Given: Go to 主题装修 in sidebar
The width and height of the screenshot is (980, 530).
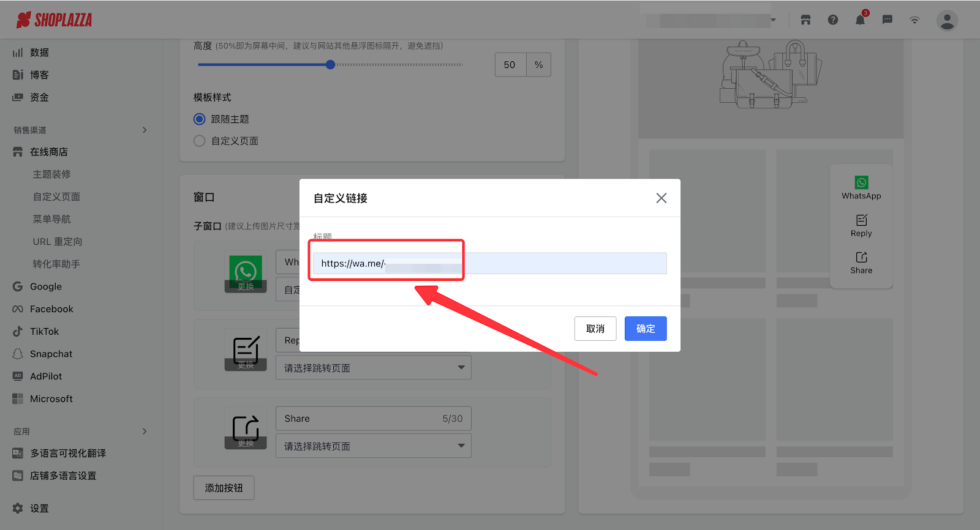Looking at the screenshot, I should click(x=52, y=174).
